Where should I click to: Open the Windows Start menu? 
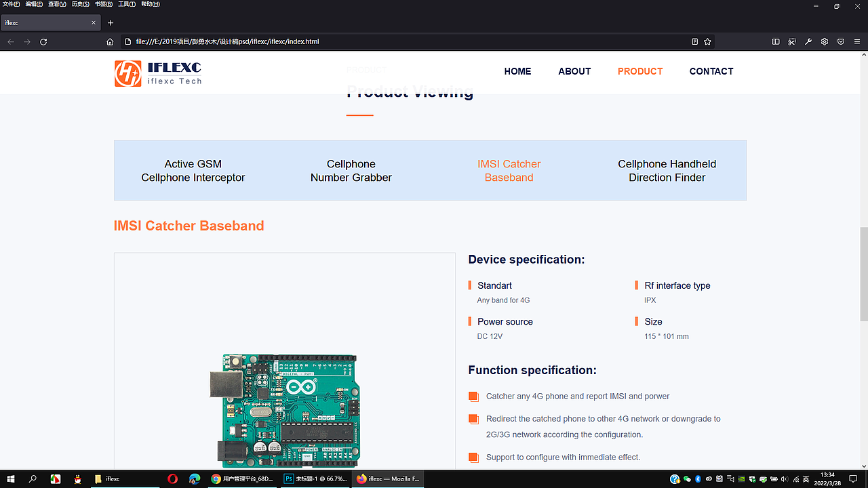pos(11,479)
